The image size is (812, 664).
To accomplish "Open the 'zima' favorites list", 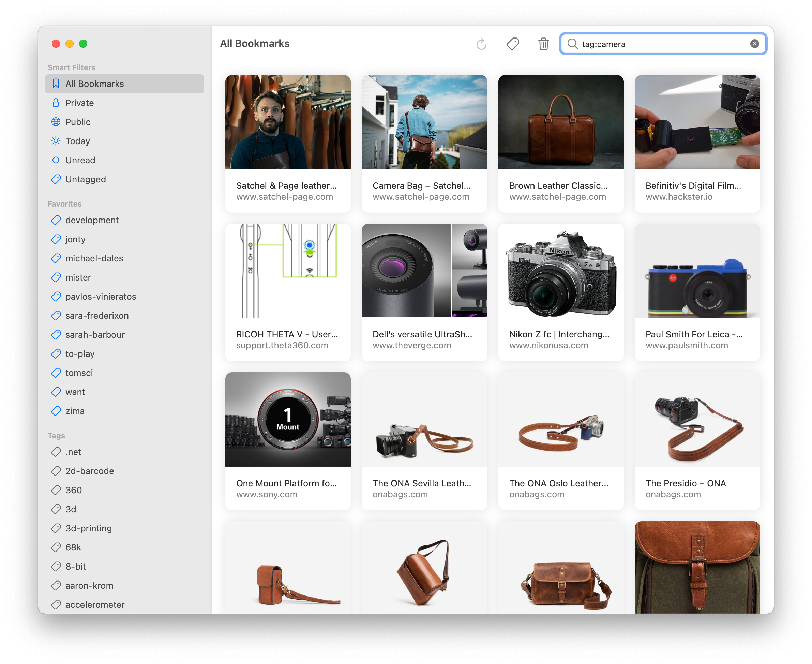I will coord(76,410).
